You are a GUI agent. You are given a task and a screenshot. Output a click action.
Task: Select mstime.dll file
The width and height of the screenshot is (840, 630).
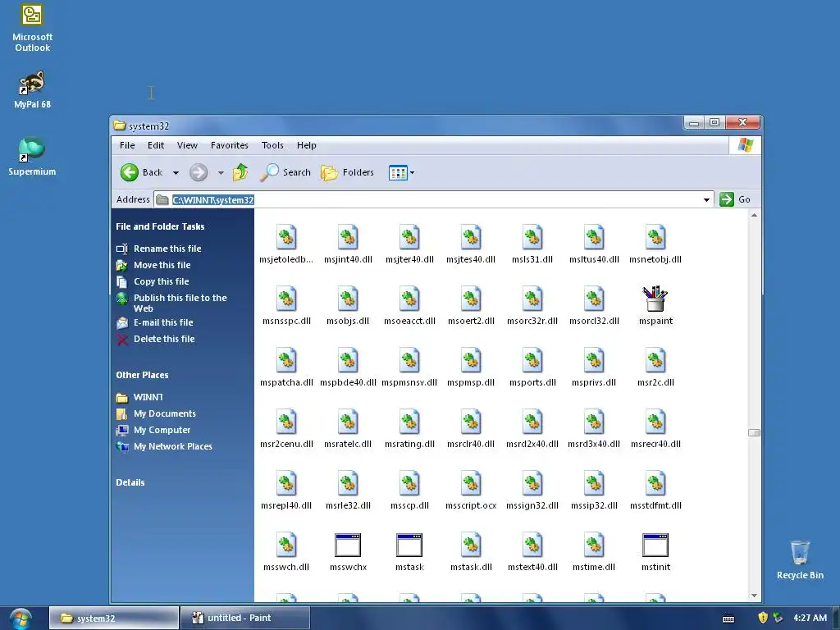(594, 552)
